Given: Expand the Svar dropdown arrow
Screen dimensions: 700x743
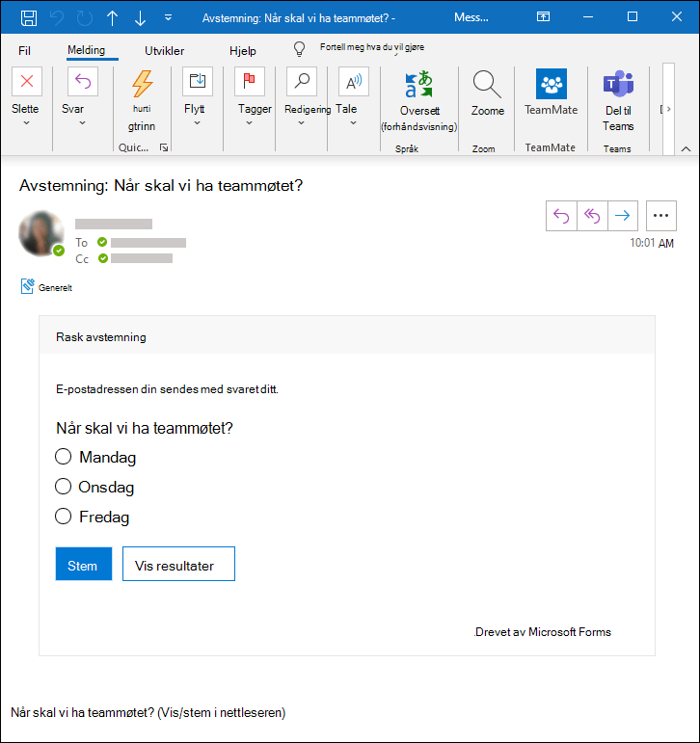Looking at the screenshot, I should click(83, 122).
